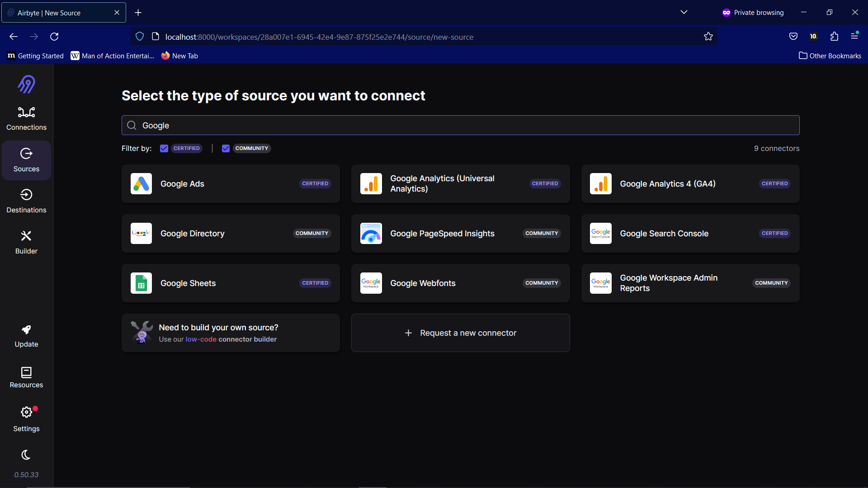
Task: Click Request a new connector button
Action: pyautogui.click(x=460, y=333)
